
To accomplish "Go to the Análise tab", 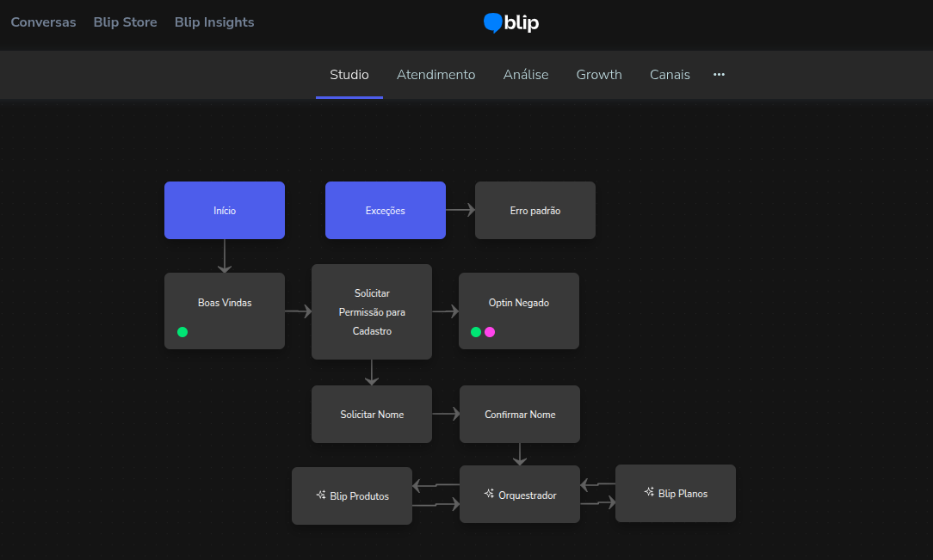I will coord(526,75).
